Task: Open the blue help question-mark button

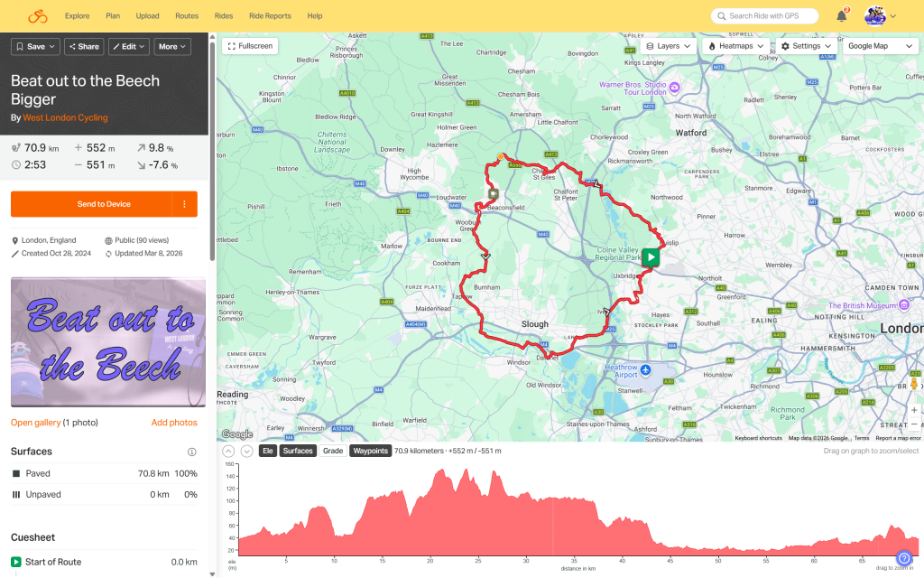Action: (904, 559)
